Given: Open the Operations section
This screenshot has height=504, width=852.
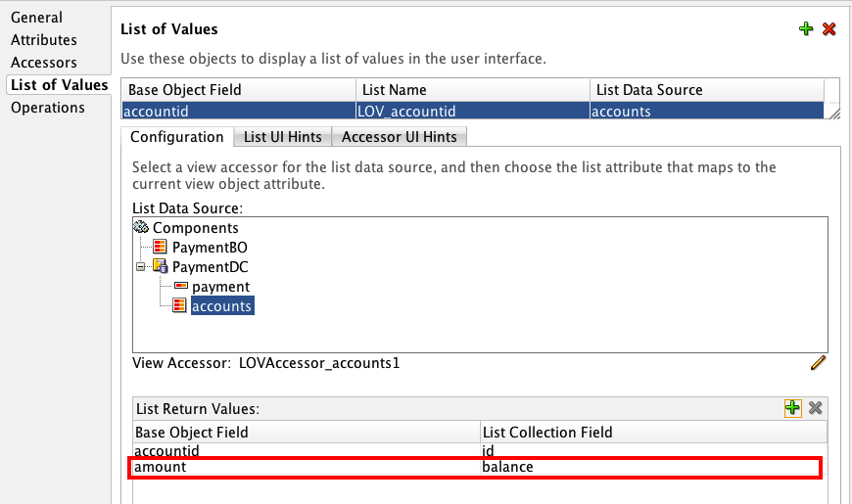Looking at the screenshot, I should (x=48, y=108).
